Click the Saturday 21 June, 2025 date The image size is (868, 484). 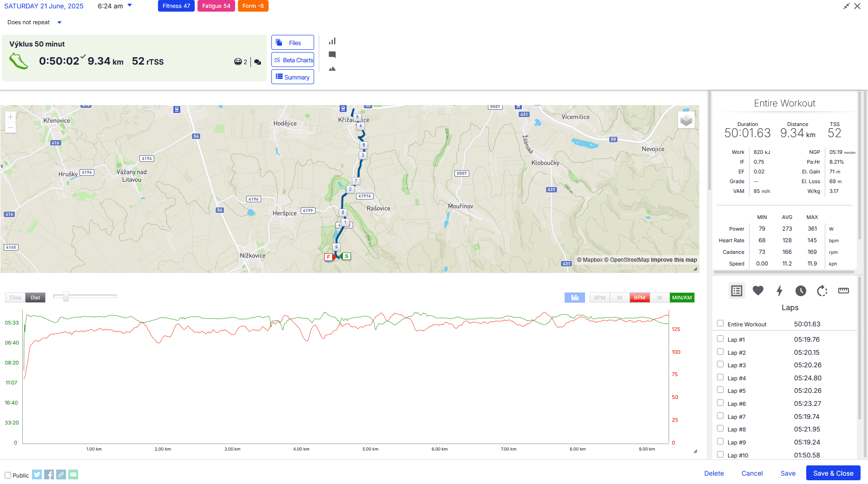(x=44, y=6)
